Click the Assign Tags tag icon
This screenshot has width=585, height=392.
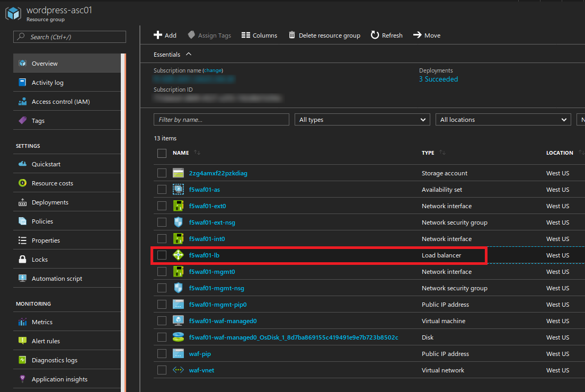tap(191, 34)
